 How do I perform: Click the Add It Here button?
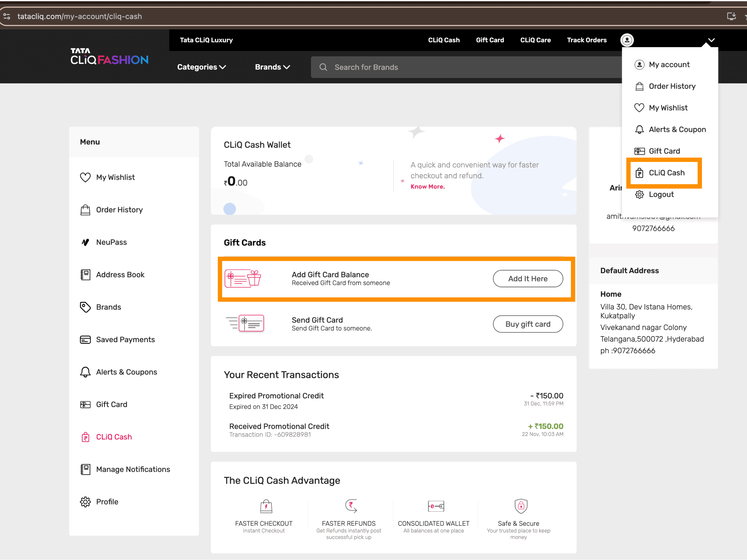click(x=528, y=278)
